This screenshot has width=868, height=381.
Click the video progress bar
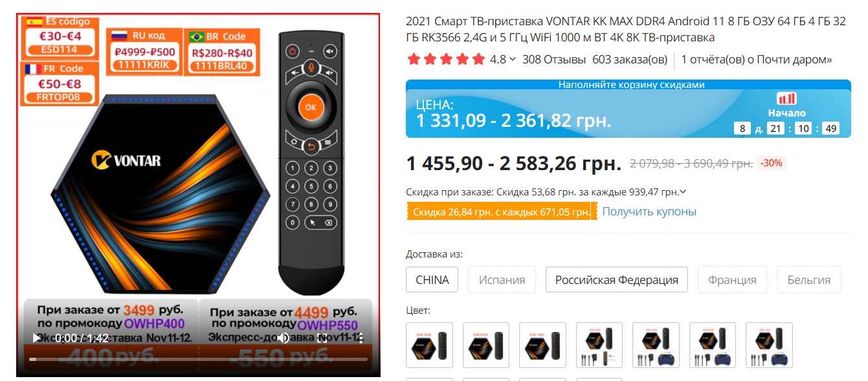click(x=198, y=359)
